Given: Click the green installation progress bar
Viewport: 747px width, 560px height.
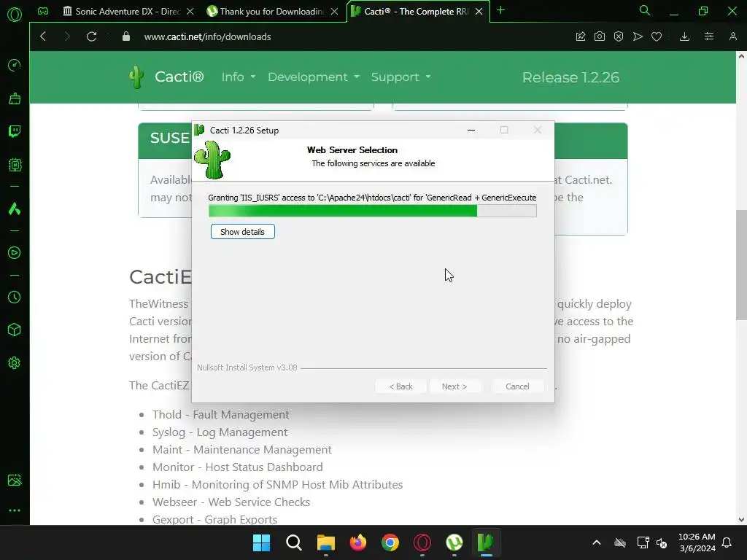Looking at the screenshot, I should pos(373,211).
